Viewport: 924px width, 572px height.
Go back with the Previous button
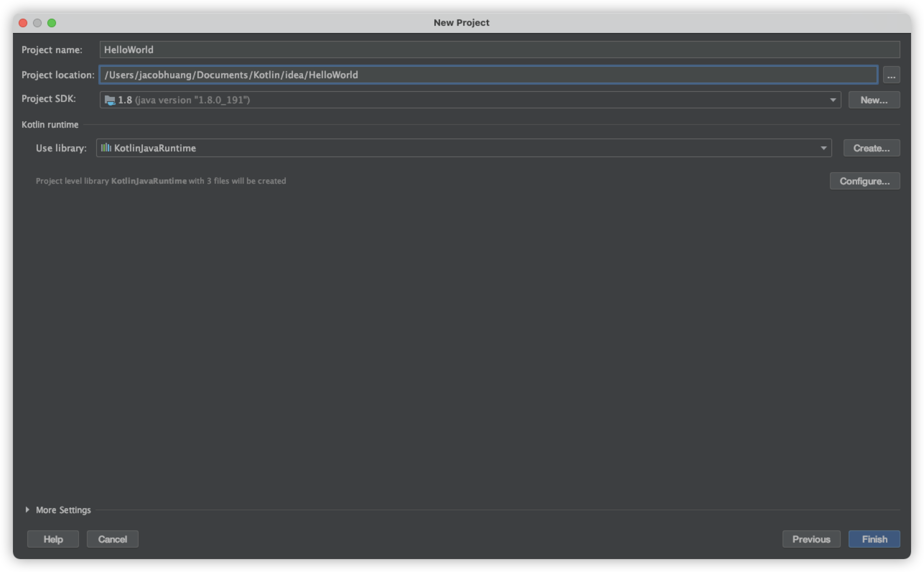point(811,539)
